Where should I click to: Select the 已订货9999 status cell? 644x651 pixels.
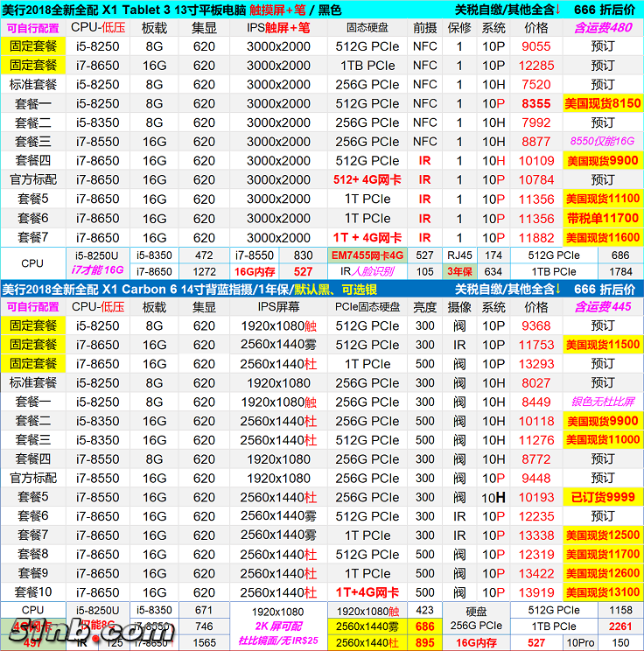tap(602, 497)
